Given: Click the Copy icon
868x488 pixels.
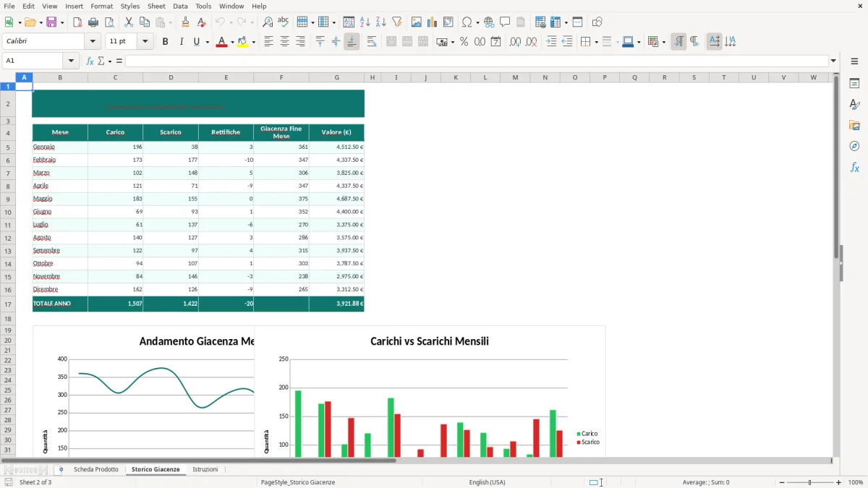Looking at the screenshot, I should pos(145,22).
